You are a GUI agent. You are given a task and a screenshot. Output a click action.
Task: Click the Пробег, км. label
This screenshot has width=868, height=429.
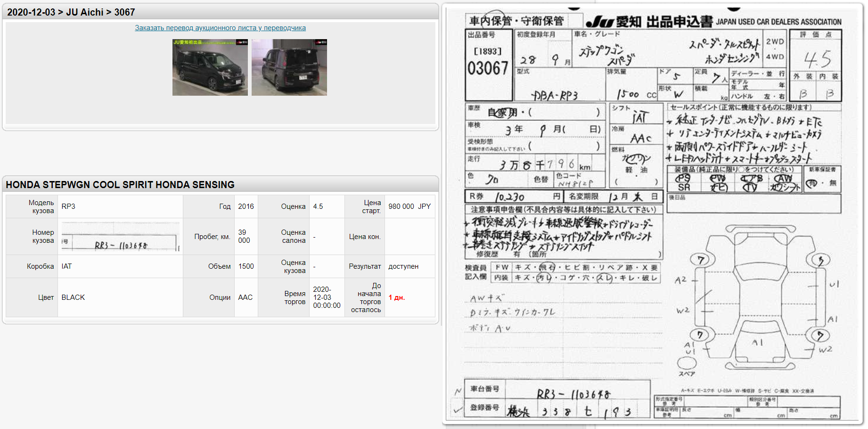213,237
